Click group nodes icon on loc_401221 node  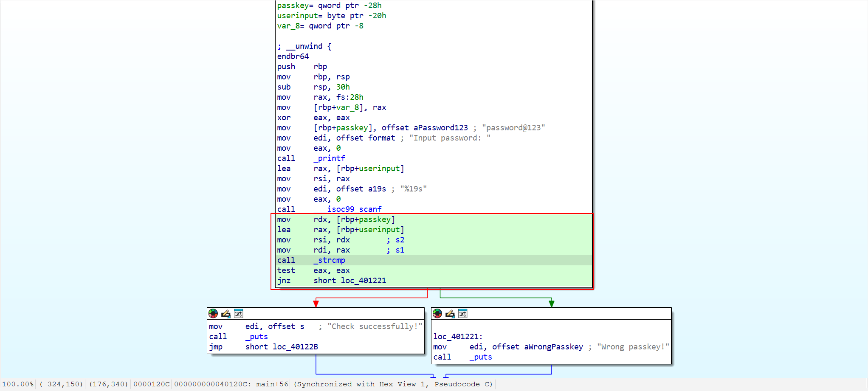463,314
